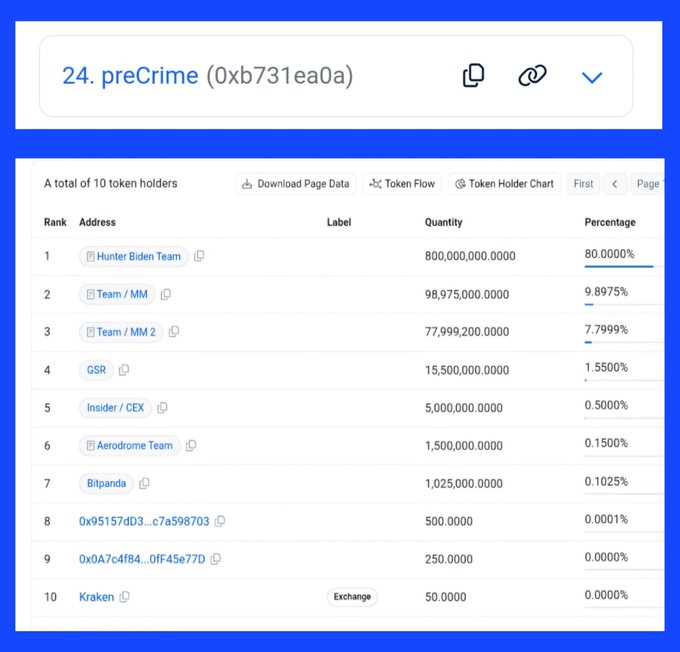Viewport: 680px width, 652px height.
Task: Click the Rank column header
Action: 55,222
